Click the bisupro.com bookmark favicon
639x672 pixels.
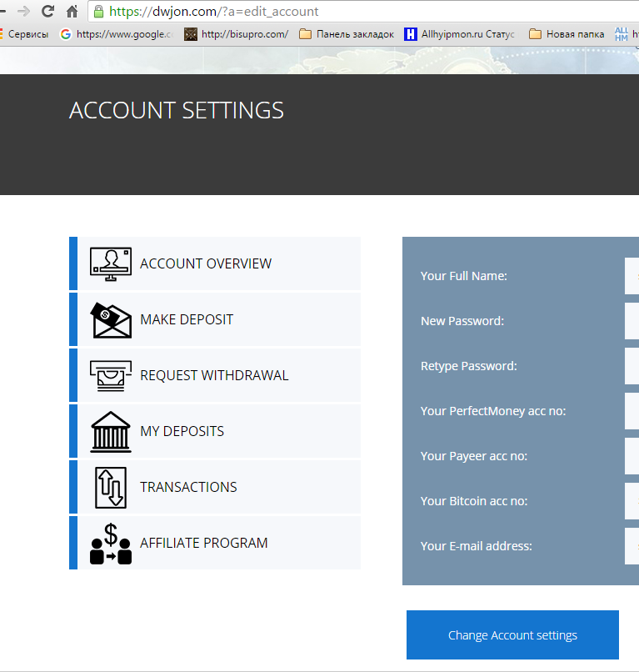[x=191, y=34]
